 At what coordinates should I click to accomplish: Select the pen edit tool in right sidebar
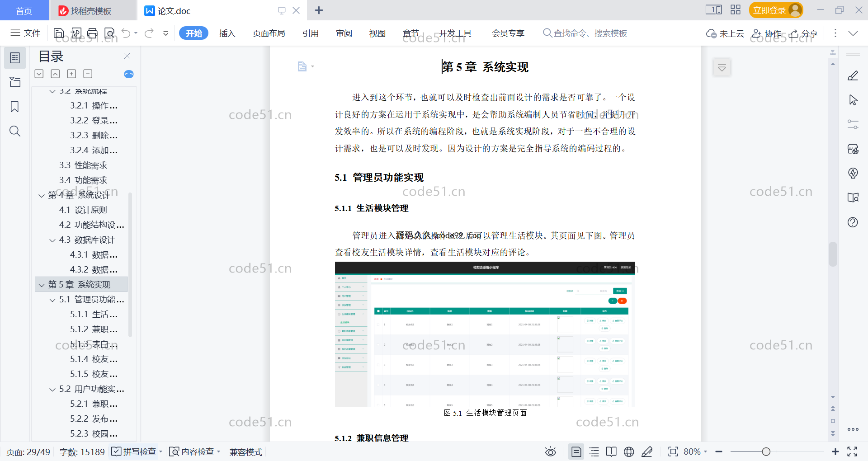coord(853,75)
